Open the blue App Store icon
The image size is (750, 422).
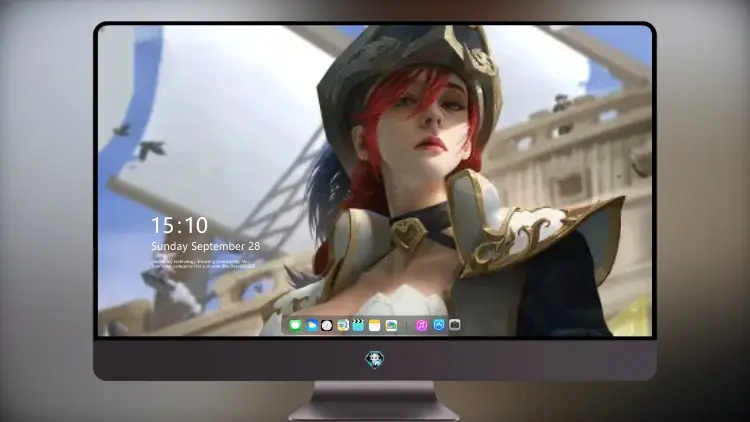439,325
